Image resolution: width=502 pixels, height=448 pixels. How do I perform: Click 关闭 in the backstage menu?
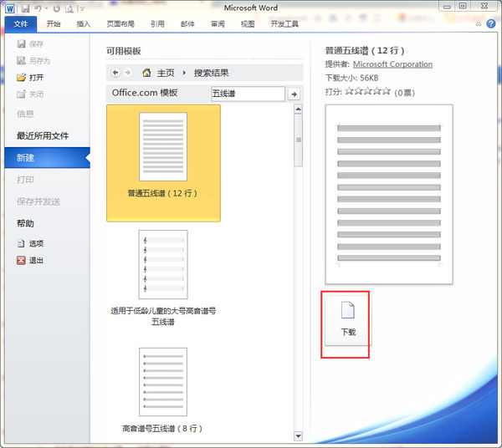pyautogui.click(x=30, y=94)
